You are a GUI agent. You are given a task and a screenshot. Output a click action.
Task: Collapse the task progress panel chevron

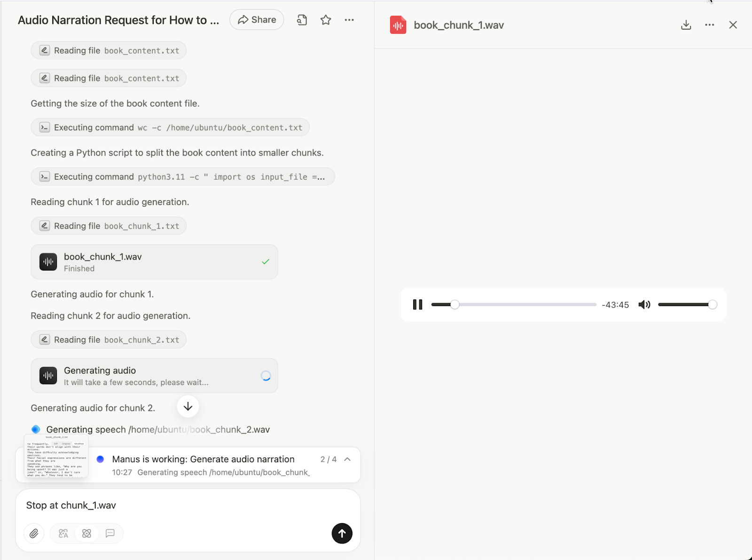pyautogui.click(x=347, y=459)
